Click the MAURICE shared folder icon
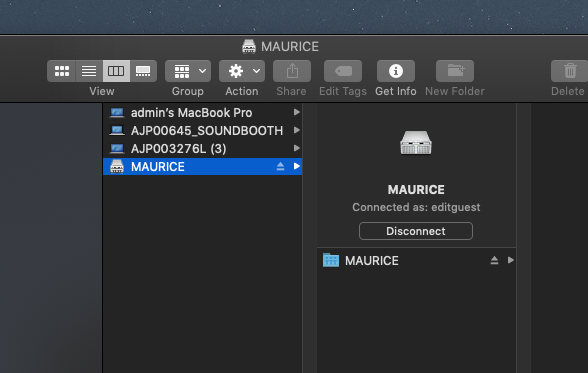588x373 pixels. click(331, 260)
